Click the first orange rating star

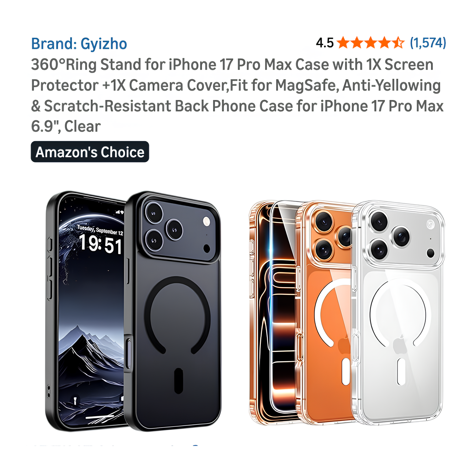pos(343,43)
